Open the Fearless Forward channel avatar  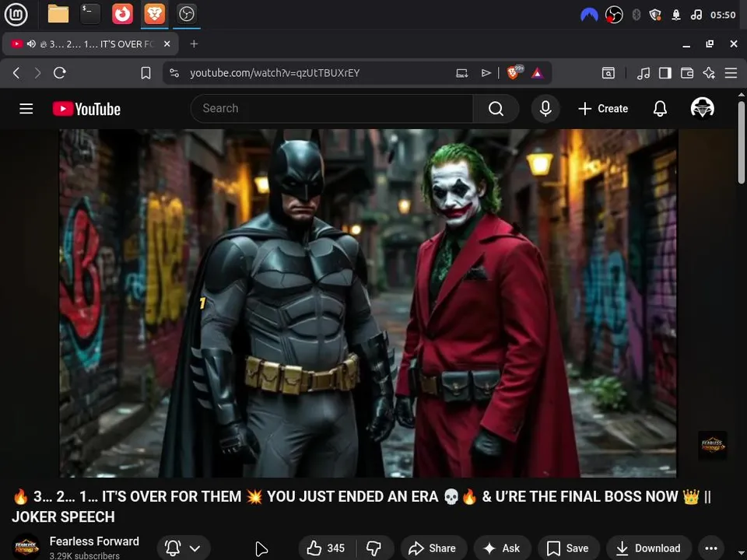coord(26,548)
